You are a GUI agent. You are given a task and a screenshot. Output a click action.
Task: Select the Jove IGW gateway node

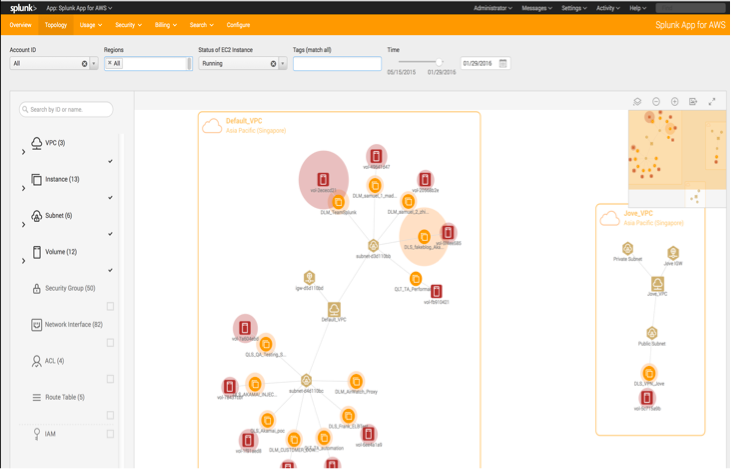pos(673,253)
